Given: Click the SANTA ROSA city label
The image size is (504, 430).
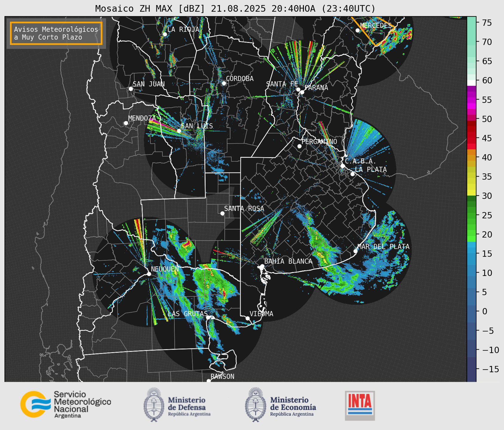Looking at the screenshot, I should click(x=244, y=208).
